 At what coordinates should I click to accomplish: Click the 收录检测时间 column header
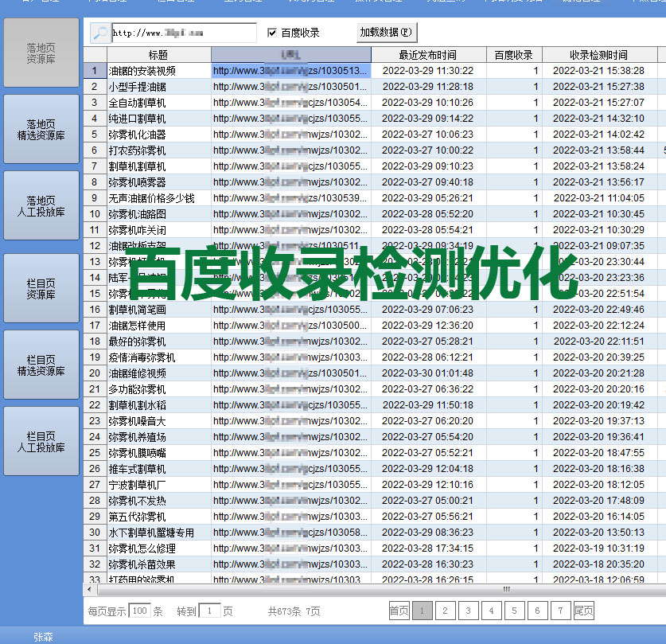[x=598, y=55]
